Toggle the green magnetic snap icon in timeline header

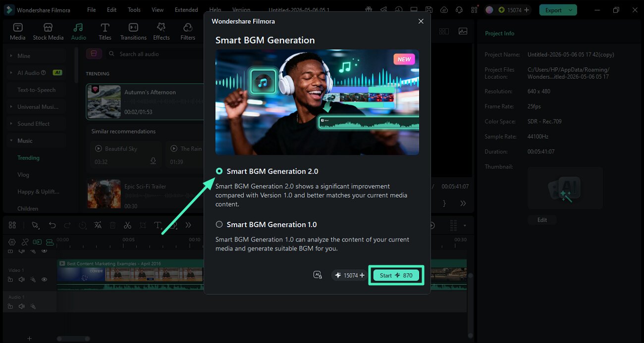50,242
